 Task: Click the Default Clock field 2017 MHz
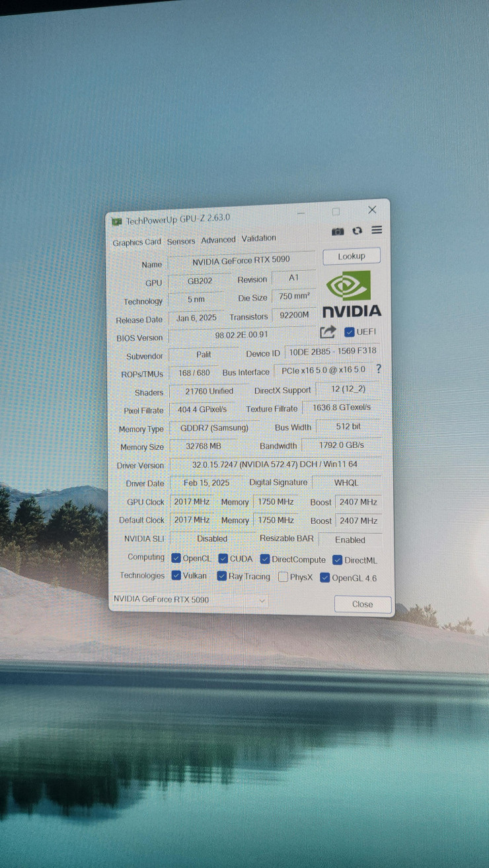[192, 520]
